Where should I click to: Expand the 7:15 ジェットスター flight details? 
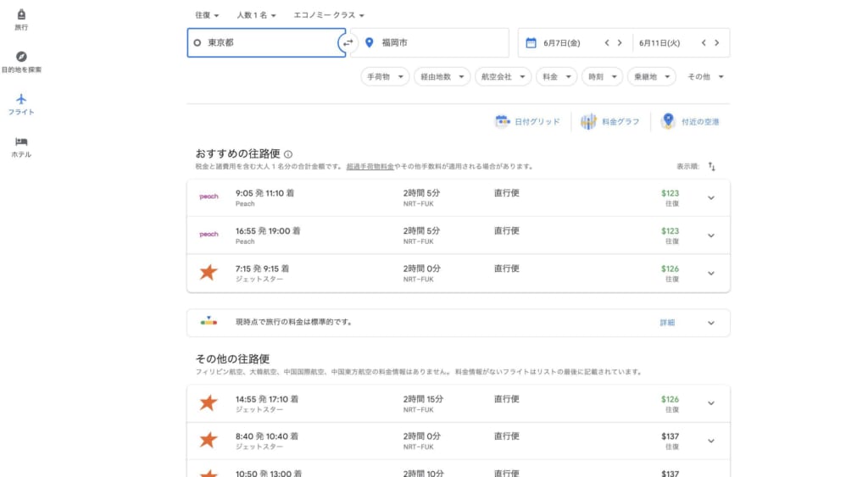pos(711,274)
